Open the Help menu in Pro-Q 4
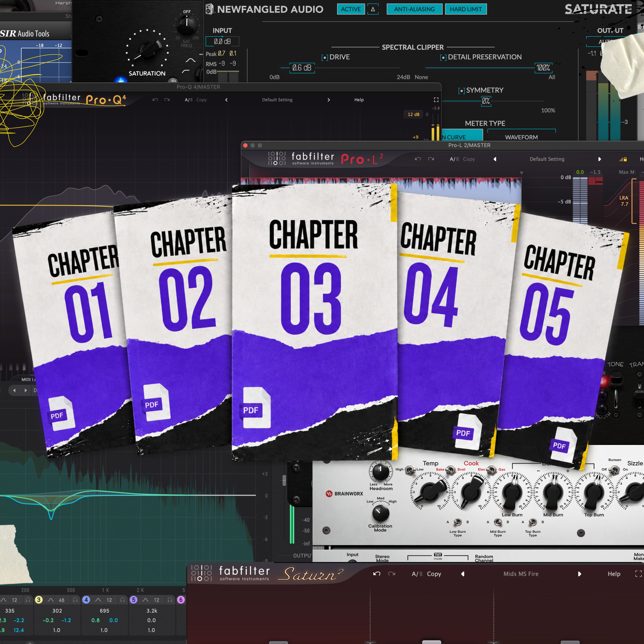Screen dimensions: 644x644 (x=359, y=100)
